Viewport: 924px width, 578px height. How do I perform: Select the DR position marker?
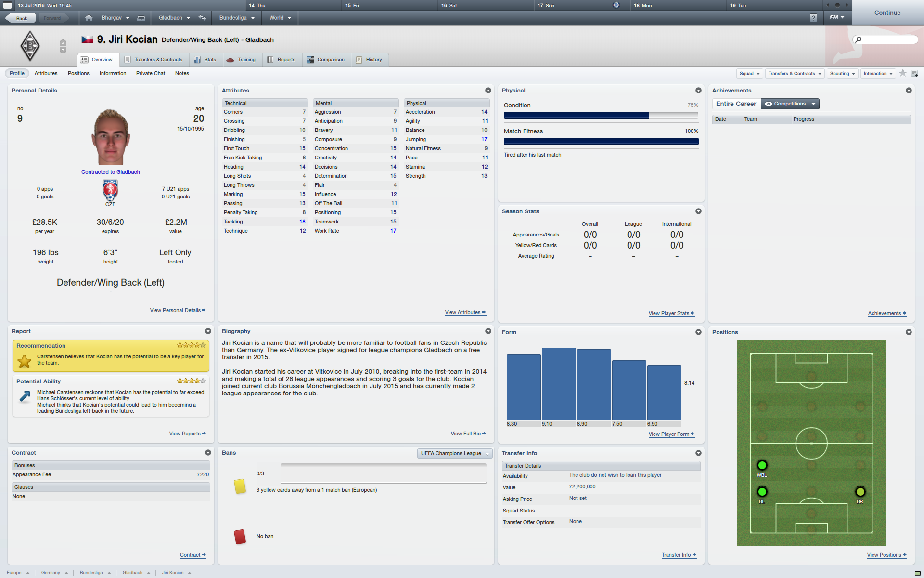click(x=860, y=492)
